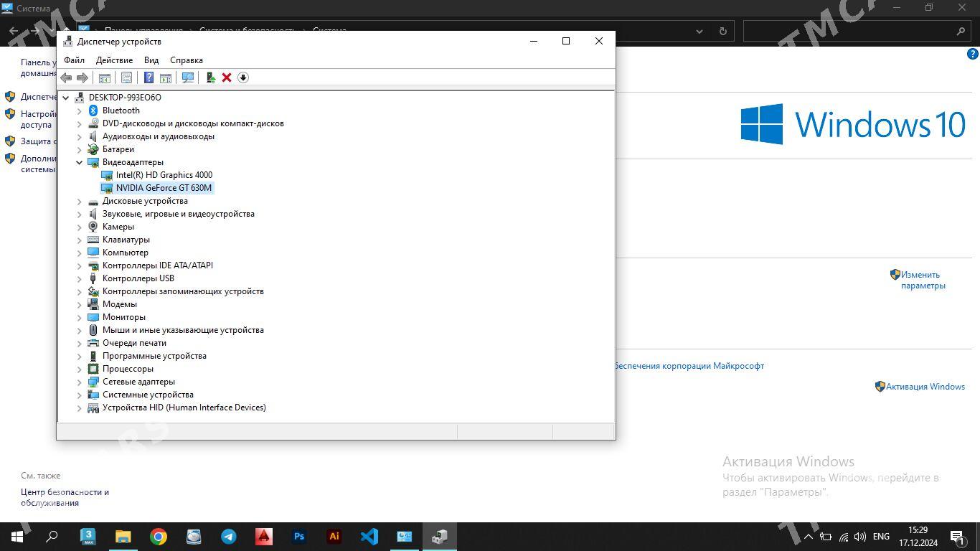Open File Explorer from the taskbar

pos(123,537)
